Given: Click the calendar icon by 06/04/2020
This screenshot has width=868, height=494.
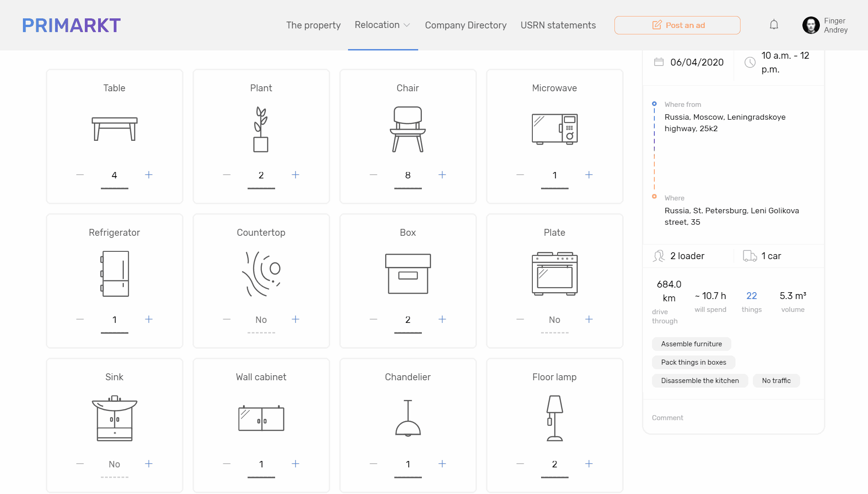Looking at the screenshot, I should point(658,62).
